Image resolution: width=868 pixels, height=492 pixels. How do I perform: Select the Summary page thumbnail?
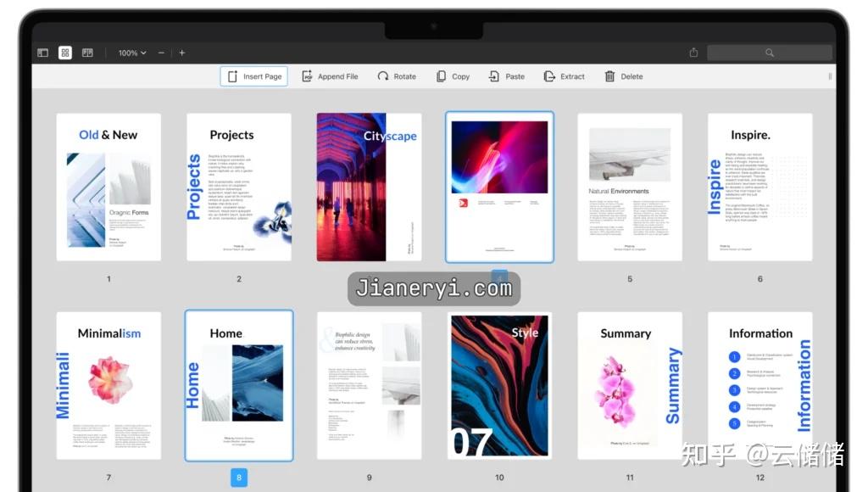tap(630, 386)
